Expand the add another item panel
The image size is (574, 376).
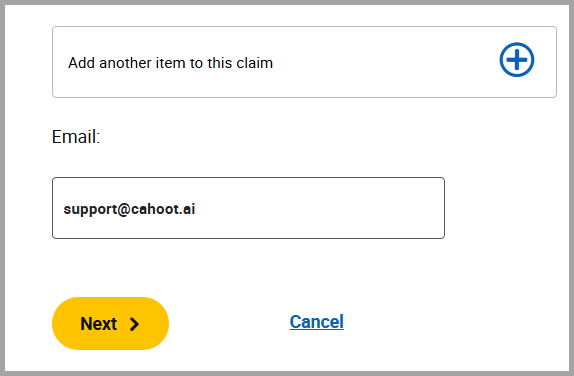304,62
